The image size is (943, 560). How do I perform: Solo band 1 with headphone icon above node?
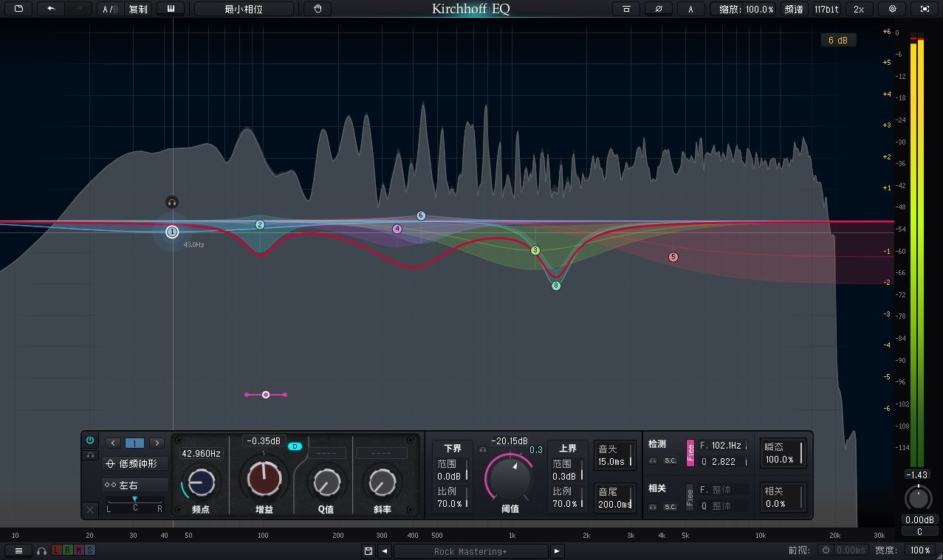(172, 202)
